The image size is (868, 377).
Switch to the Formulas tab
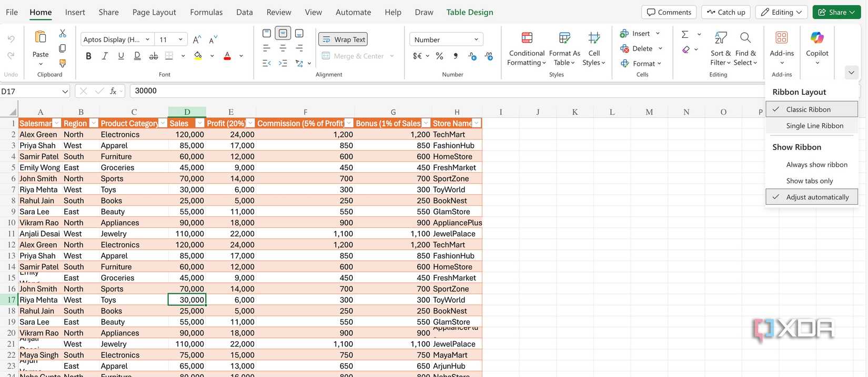[206, 12]
